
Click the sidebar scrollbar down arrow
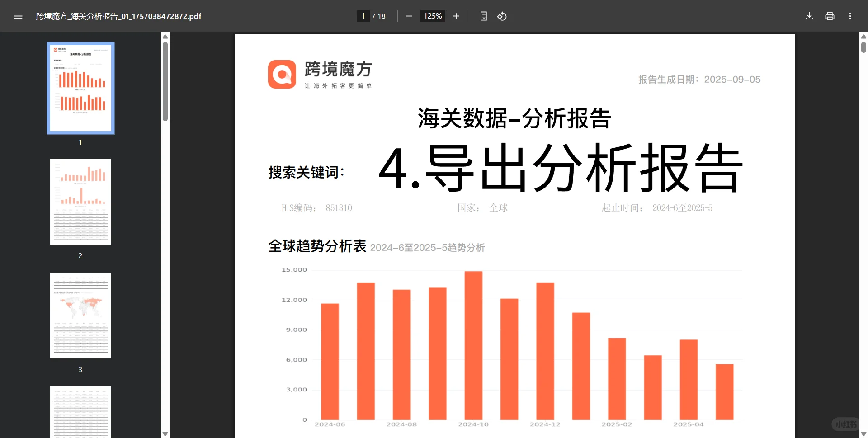[165, 433]
